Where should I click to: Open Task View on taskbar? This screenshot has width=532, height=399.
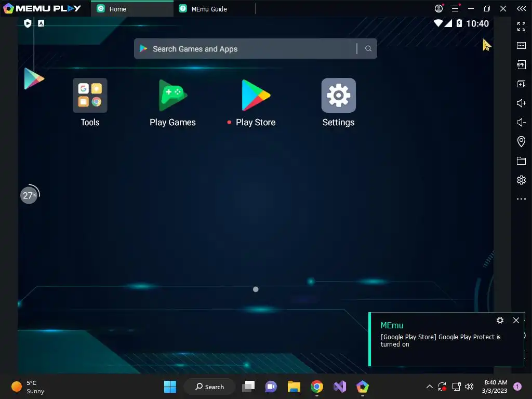click(248, 387)
